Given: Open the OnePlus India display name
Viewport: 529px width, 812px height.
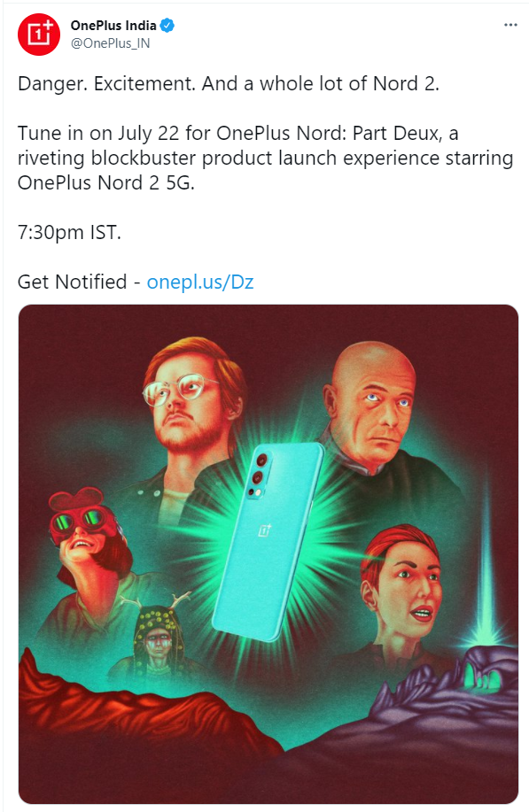Looking at the screenshot, I should click(x=113, y=26).
